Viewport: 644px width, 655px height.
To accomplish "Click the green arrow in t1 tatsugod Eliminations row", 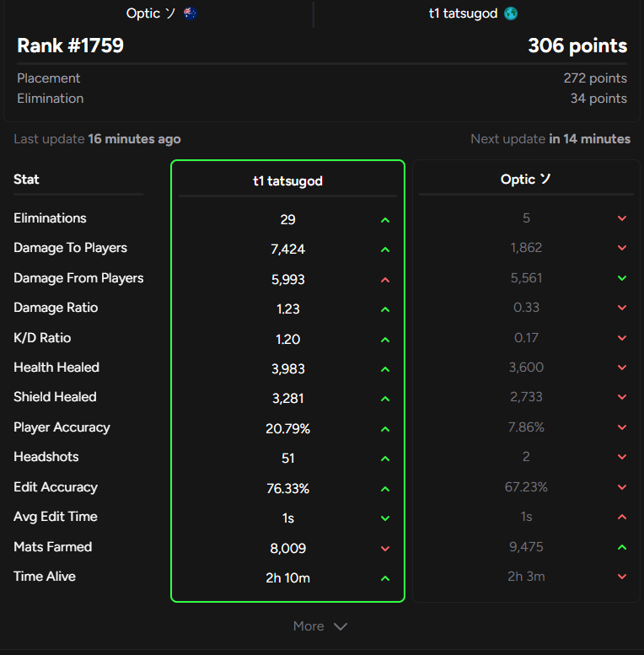I will pos(385,220).
